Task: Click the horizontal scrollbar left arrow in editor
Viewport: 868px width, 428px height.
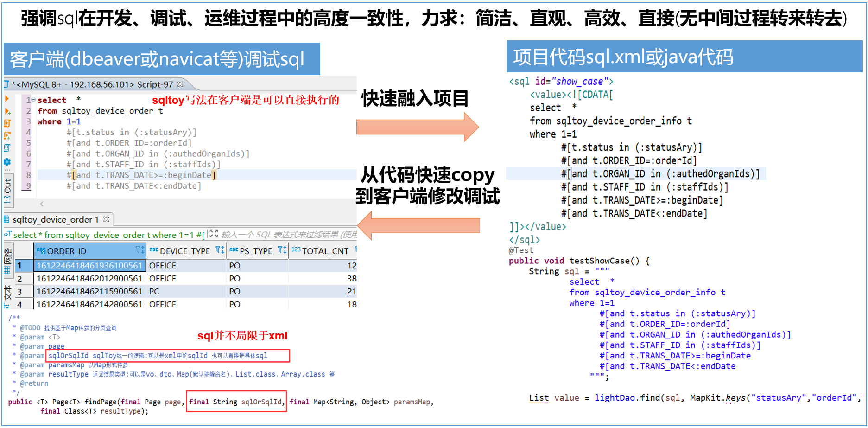Action: pos(42,204)
